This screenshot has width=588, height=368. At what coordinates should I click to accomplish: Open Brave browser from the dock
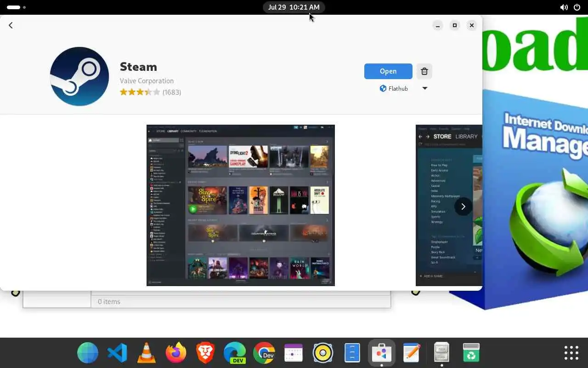click(x=205, y=353)
